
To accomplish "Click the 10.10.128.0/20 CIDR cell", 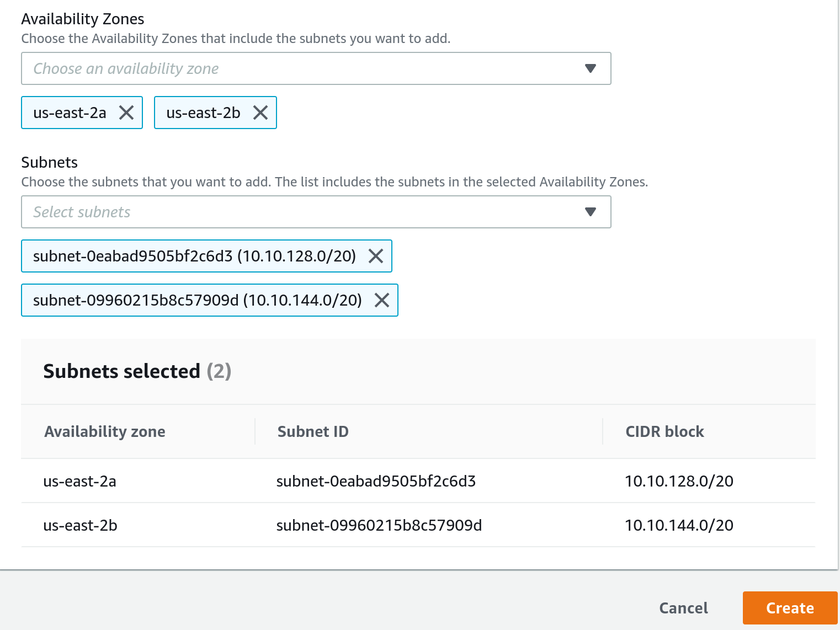I will (679, 481).
